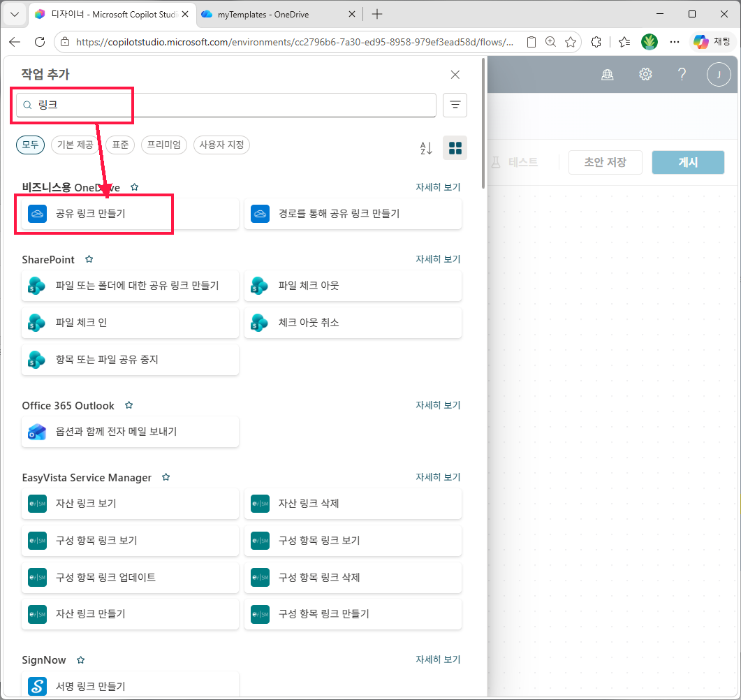Bookmark this page with the star icon
The image size is (741, 700).
[571, 42]
